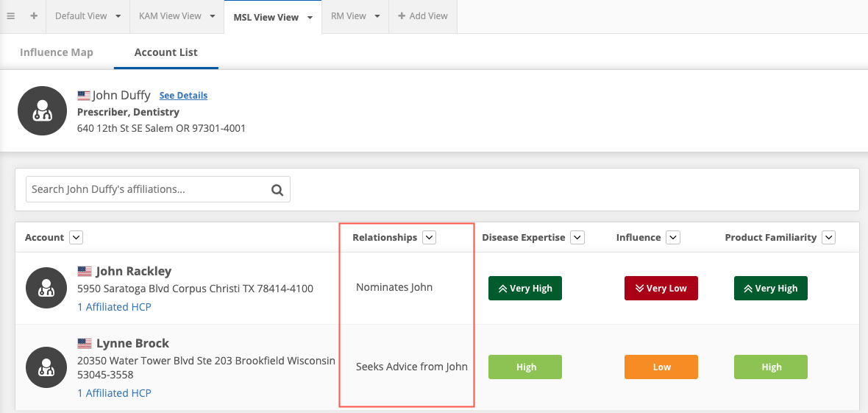Click the Add View button
The width and height of the screenshot is (868, 413).
(x=423, y=16)
